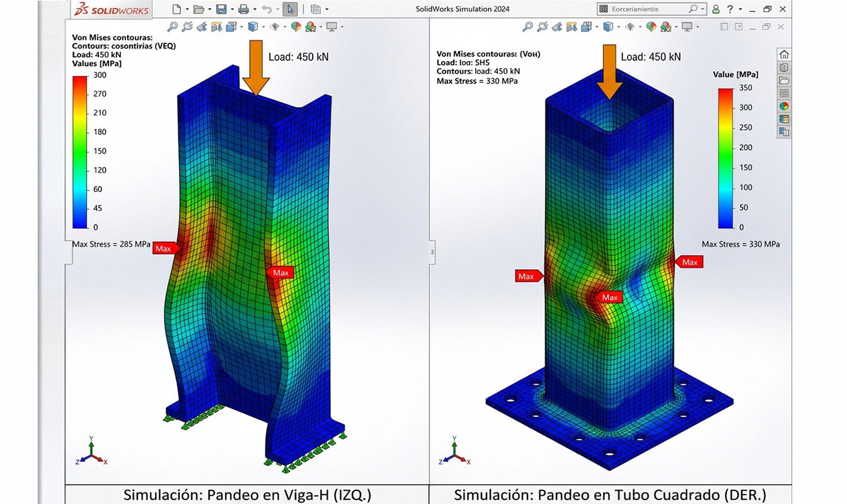Click the Print icon
847x504 pixels.
pyautogui.click(x=243, y=9)
